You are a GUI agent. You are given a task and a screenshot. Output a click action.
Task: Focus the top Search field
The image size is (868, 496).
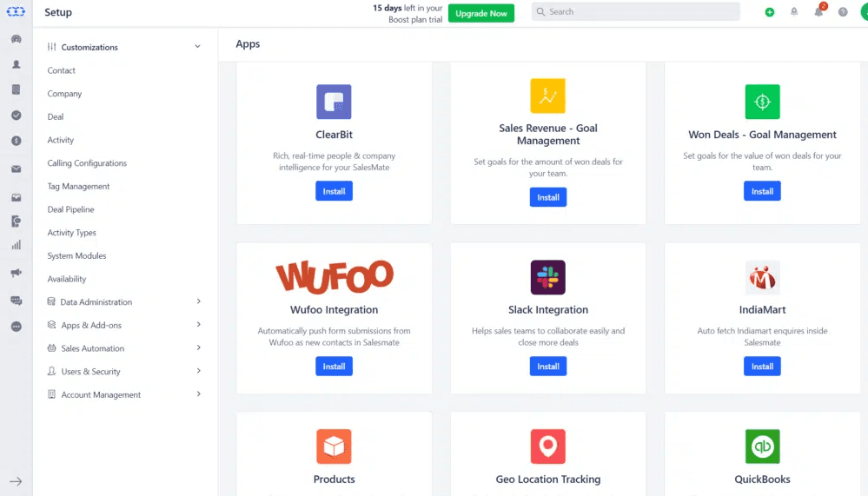(635, 11)
